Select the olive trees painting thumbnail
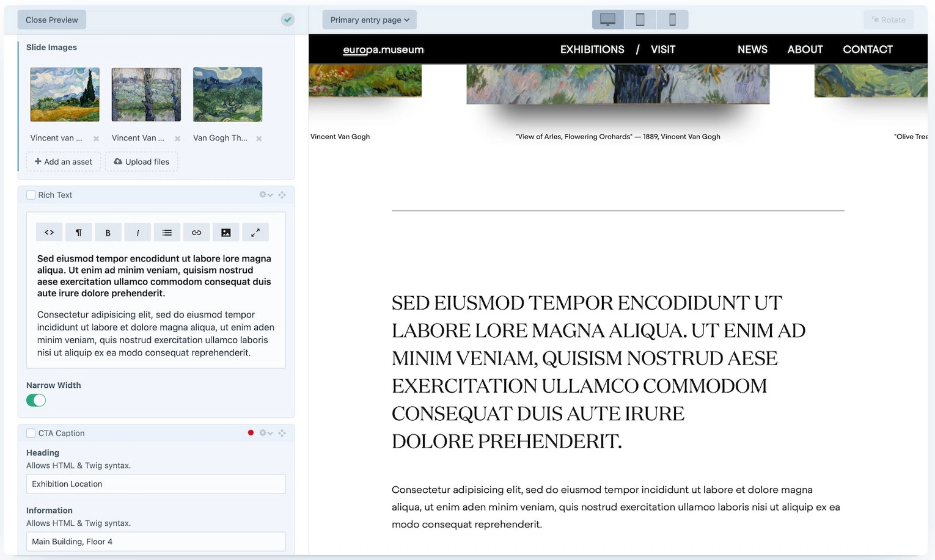This screenshot has height=560, width=935. tap(227, 95)
